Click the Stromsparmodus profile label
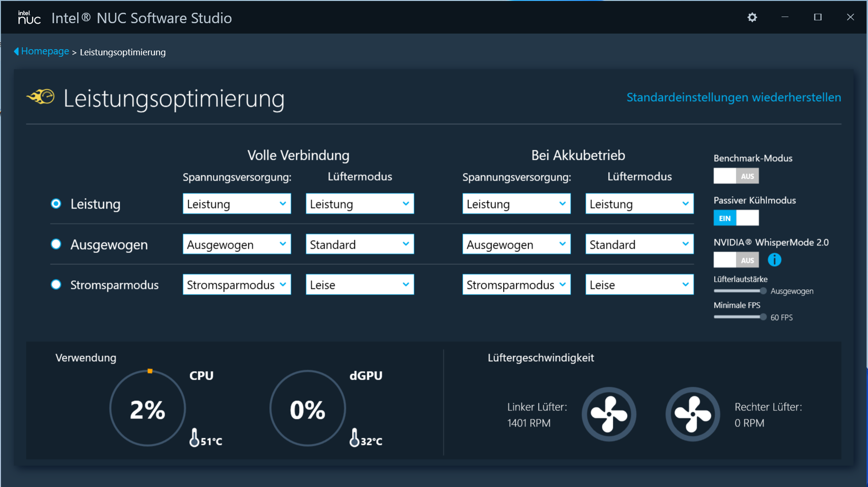Image resolution: width=868 pixels, height=487 pixels. (x=115, y=285)
